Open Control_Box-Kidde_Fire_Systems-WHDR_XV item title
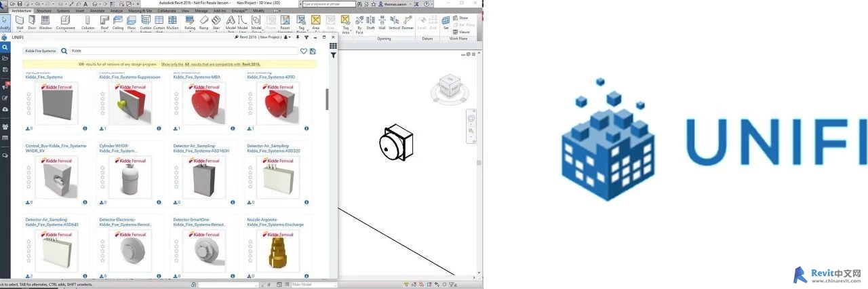868x289 pixels. click(56, 149)
